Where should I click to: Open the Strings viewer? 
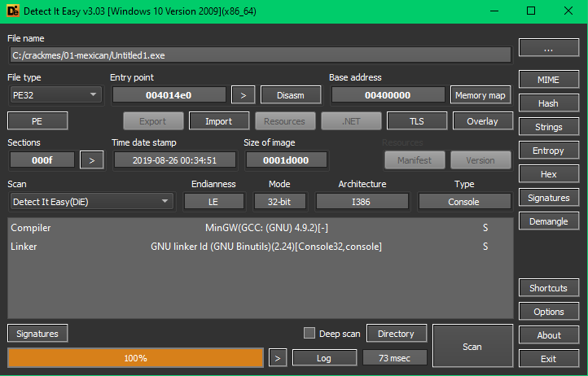pyautogui.click(x=549, y=127)
